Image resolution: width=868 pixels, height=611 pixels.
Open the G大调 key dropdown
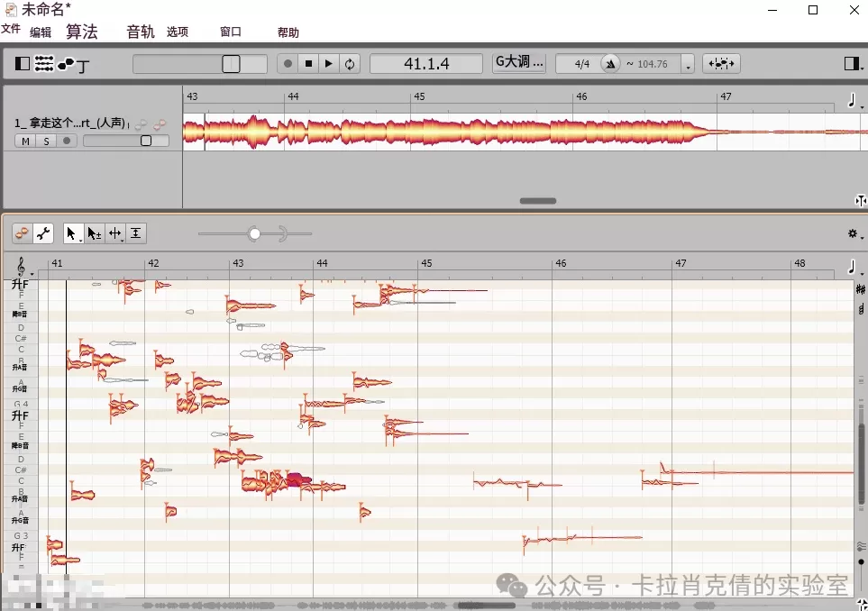tap(519, 63)
